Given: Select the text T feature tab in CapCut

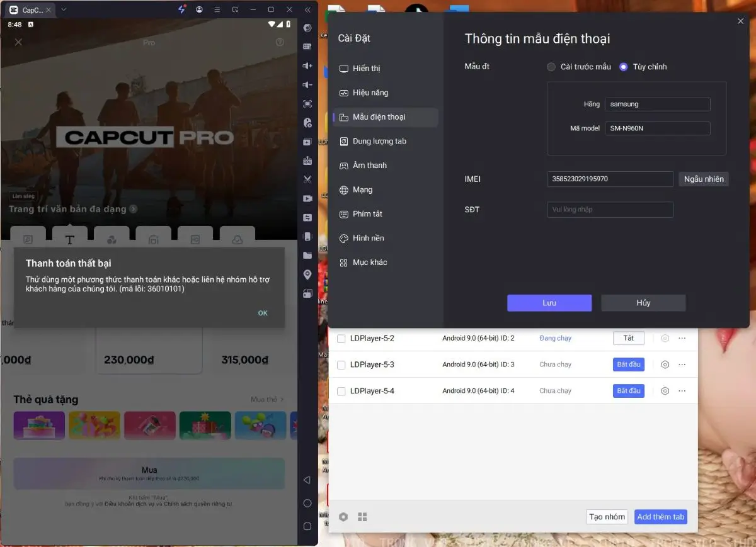Looking at the screenshot, I should (x=69, y=239).
